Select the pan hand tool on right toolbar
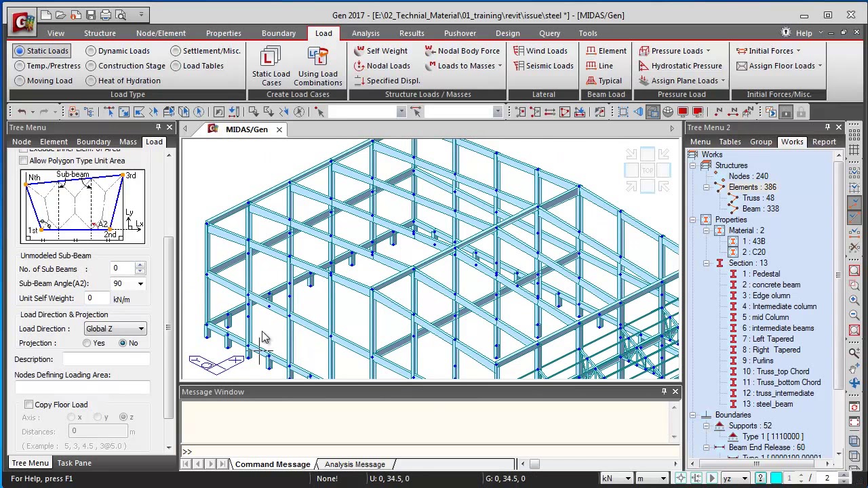This screenshot has width=868, height=488. pyautogui.click(x=854, y=368)
